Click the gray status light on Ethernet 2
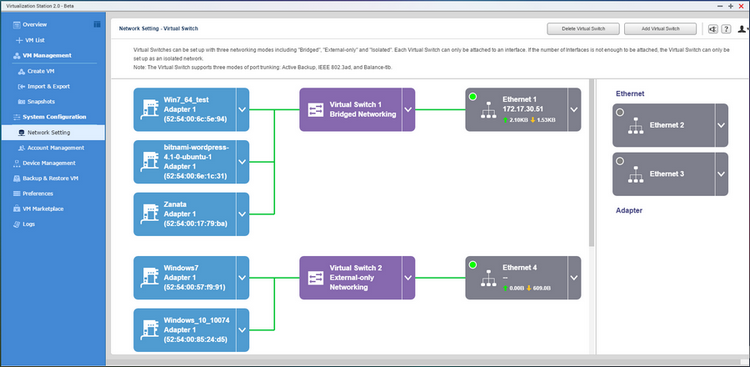The width and height of the screenshot is (750, 367). [620, 112]
